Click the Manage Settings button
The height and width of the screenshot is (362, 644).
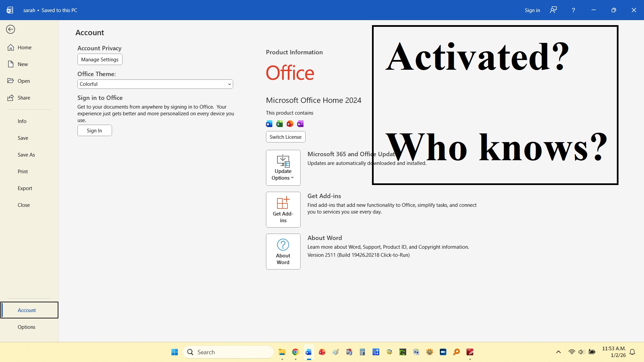100,60
